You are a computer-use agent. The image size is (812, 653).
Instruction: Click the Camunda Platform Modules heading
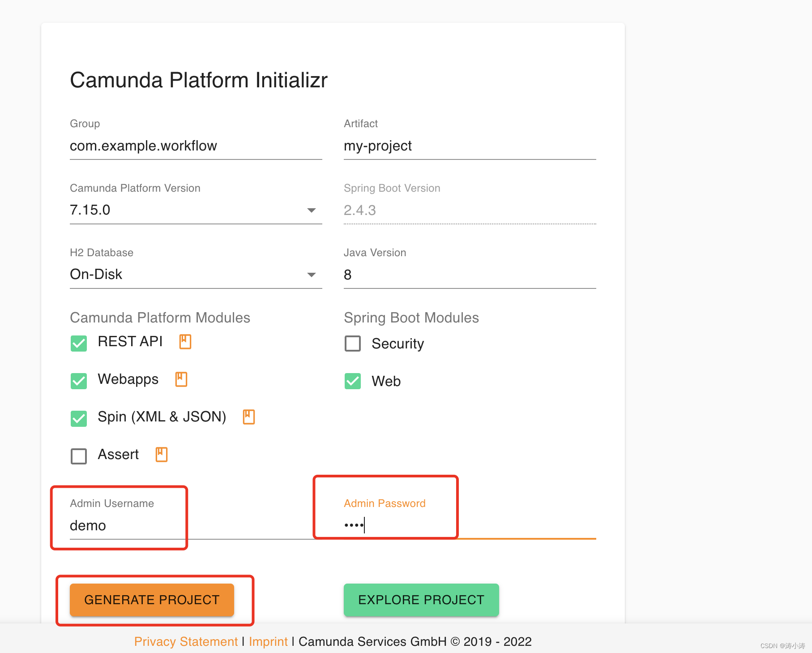160,318
